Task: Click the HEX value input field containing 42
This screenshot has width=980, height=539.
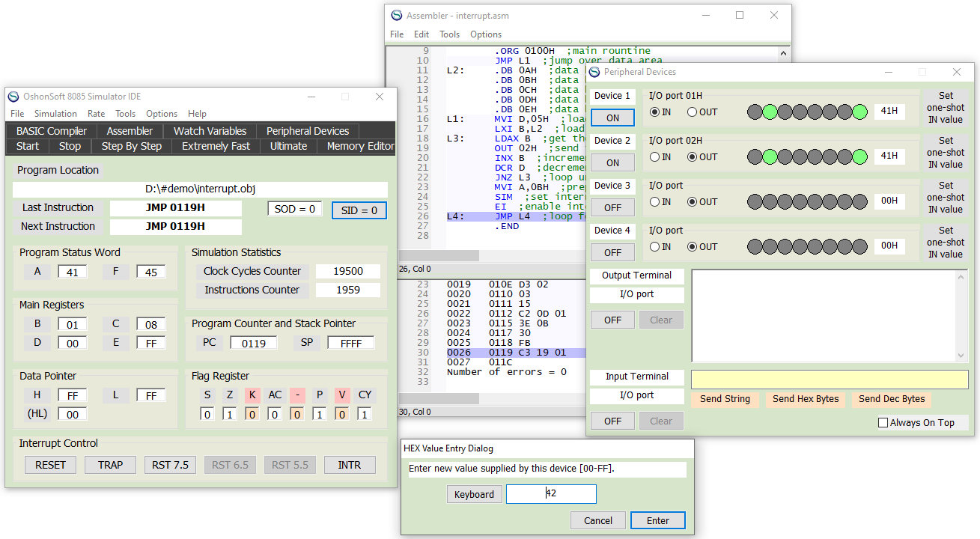Action: click(551, 494)
